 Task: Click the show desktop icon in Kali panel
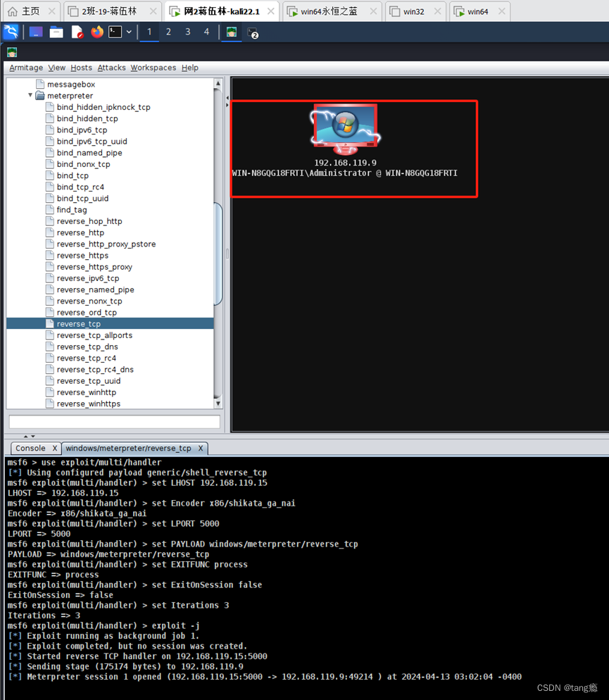[36, 32]
